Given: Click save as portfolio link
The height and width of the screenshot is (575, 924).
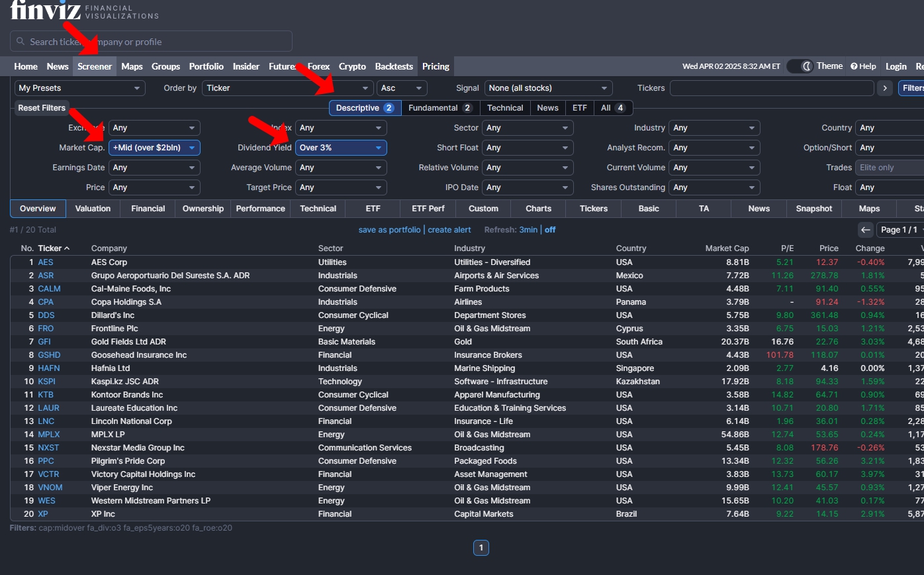Looking at the screenshot, I should coord(389,230).
